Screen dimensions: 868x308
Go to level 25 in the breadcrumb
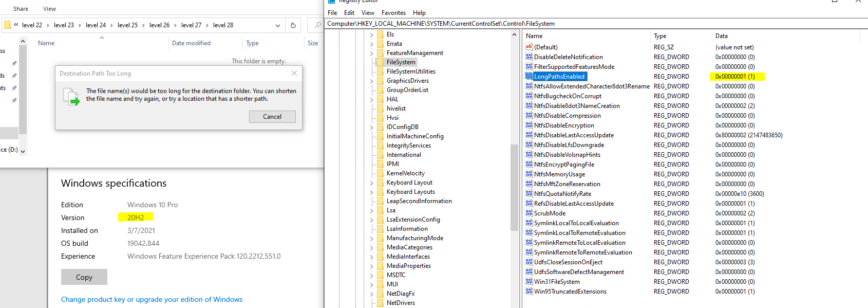click(x=127, y=25)
